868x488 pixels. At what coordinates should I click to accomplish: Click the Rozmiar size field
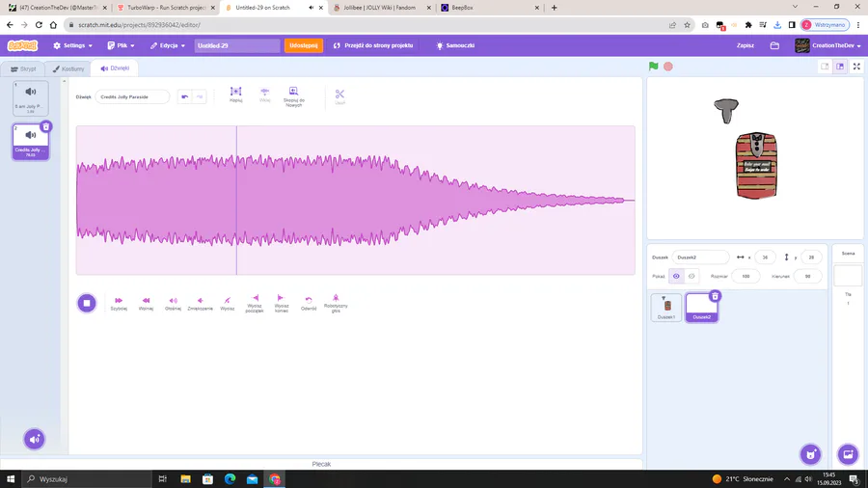point(746,276)
